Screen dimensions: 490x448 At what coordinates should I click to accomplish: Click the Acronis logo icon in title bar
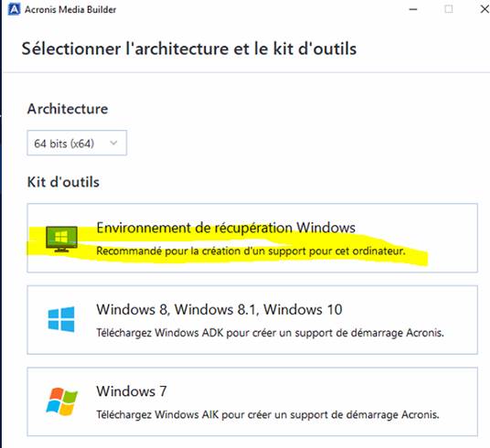[14, 9]
